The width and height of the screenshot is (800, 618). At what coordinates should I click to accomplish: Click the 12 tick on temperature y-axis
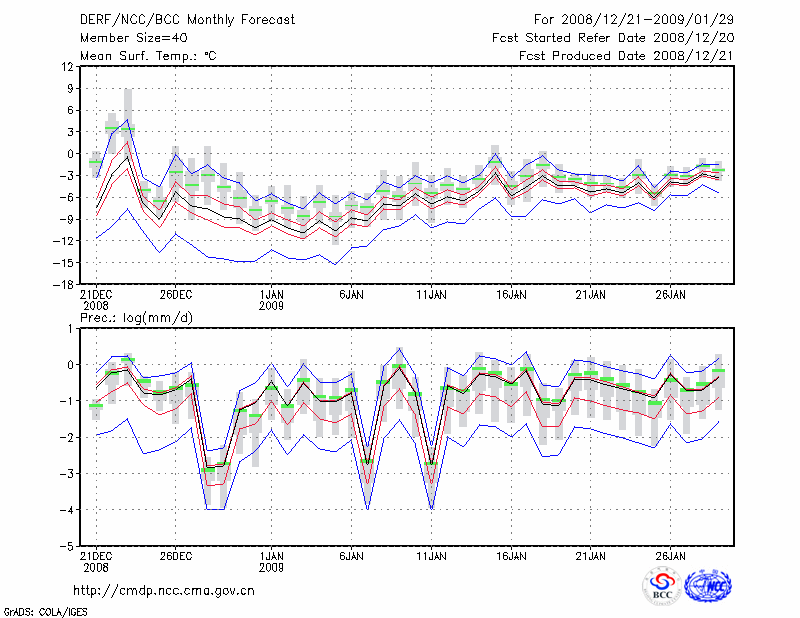click(x=65, y=67)
